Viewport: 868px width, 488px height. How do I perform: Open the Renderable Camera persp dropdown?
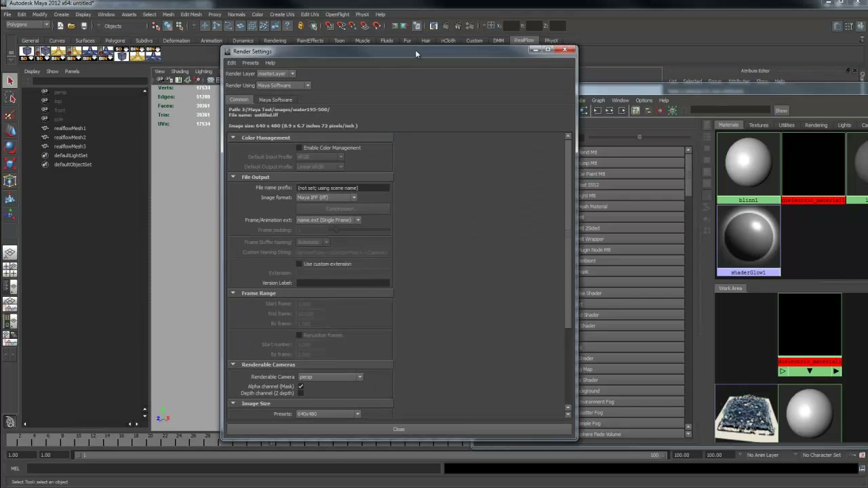pyautogui.click(x=330, y=377)
